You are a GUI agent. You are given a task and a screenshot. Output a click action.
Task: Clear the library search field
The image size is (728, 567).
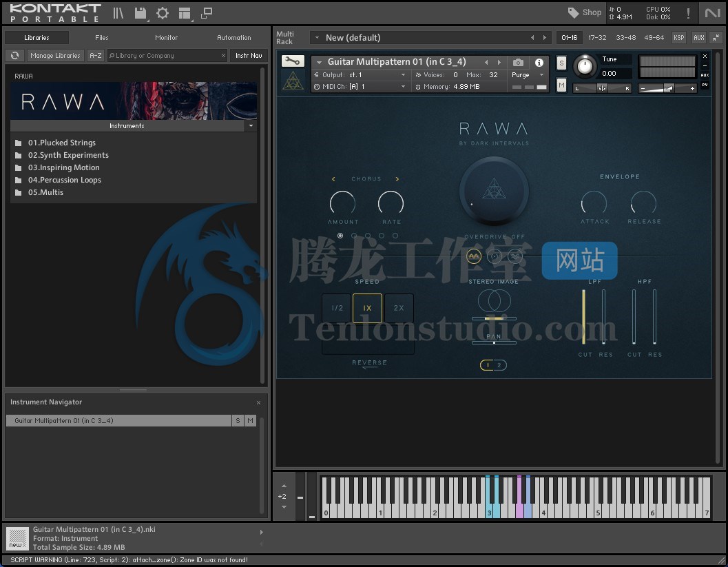click(x=223, y=55)
